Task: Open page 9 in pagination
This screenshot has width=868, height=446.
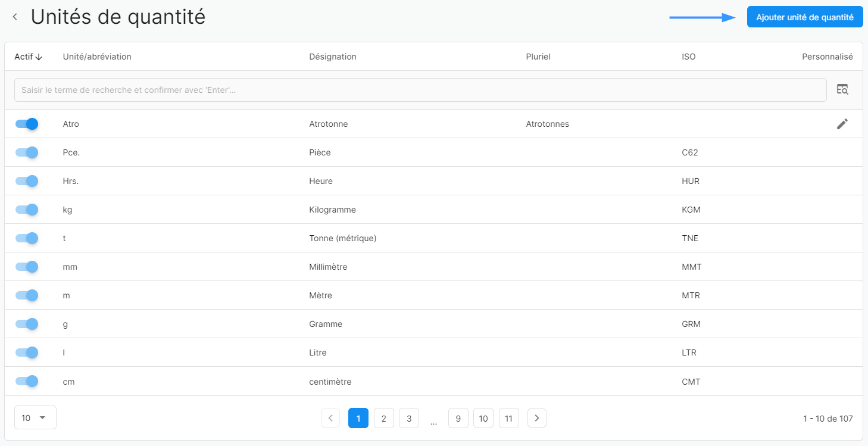Action: 458,418
